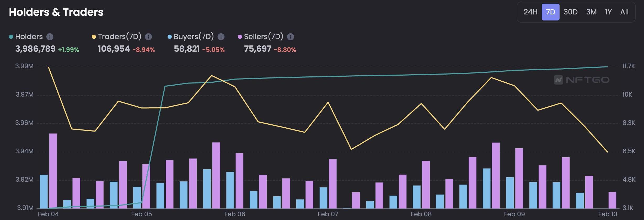
Task: Click the Holders count 3,986,789
Action: coord(35,49)
